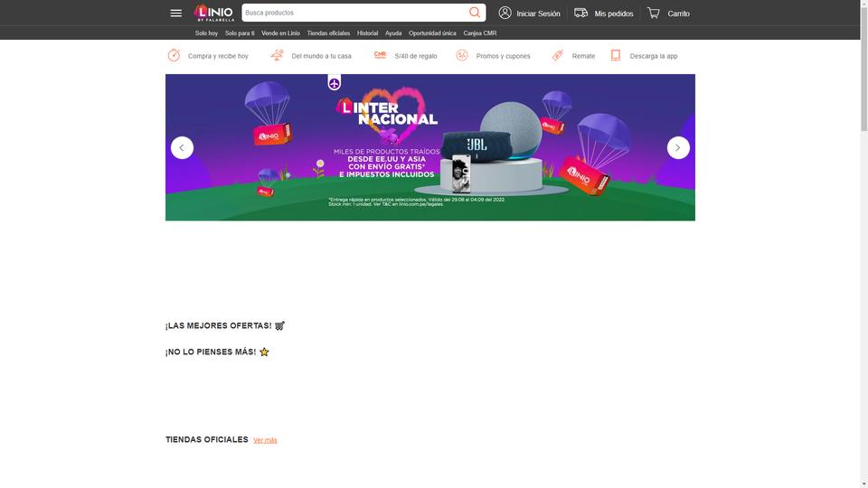Open the hamburger menu icon
Screen dimensions: 868x488
click(176, 14)
